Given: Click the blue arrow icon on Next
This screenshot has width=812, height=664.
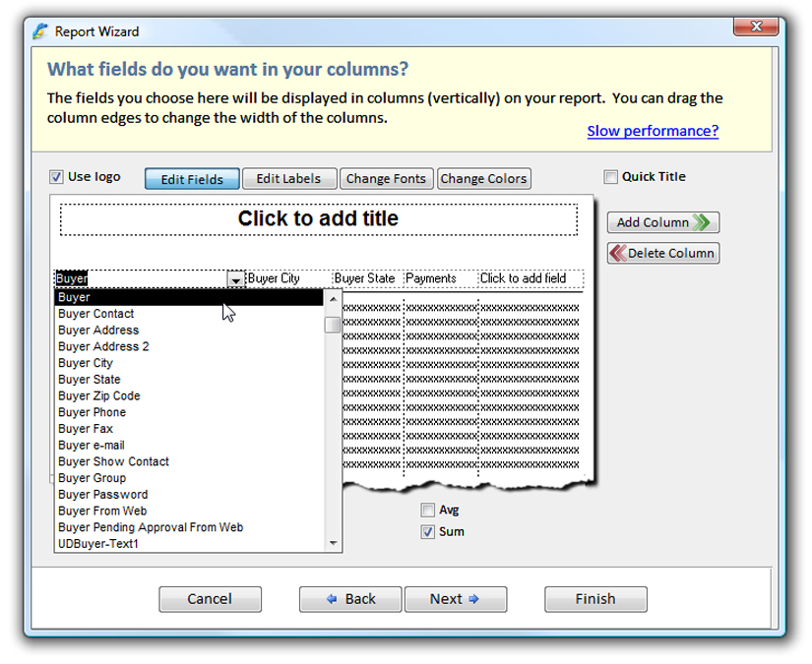Looking at the screenshot, I should pyautogui.click(x=473, y=599).
